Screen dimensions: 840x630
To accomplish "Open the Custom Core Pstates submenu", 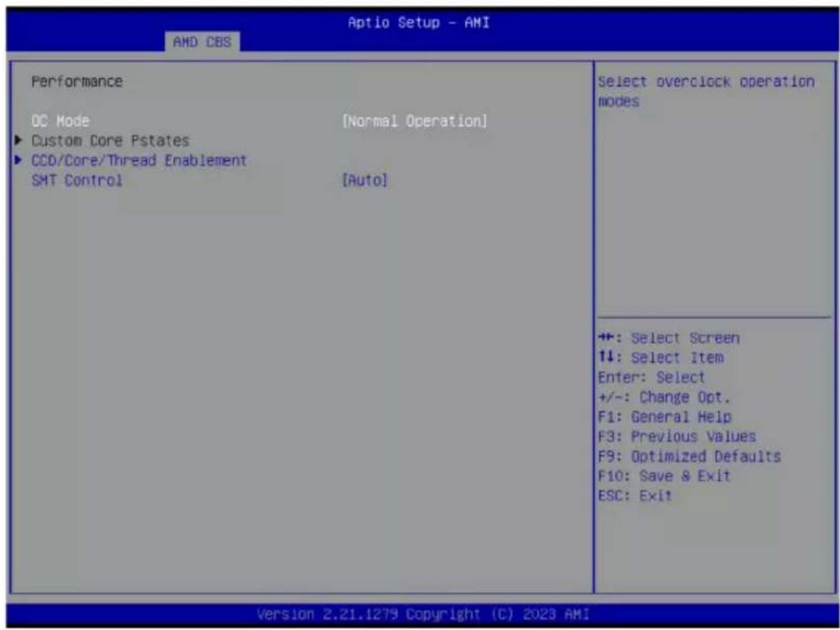I will coord(110,141).
